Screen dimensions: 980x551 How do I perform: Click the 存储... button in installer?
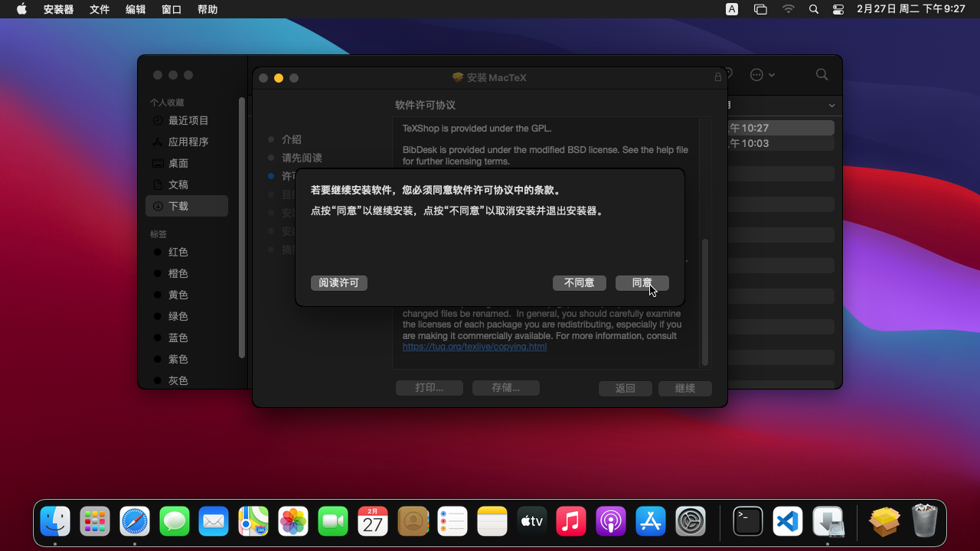[x=506, y=388]
